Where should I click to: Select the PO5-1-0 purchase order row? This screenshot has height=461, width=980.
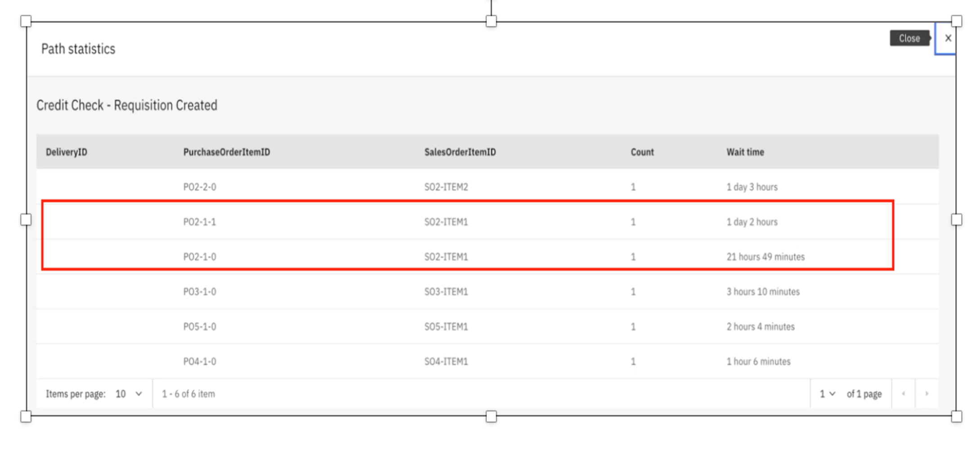[x=199, y=326]
